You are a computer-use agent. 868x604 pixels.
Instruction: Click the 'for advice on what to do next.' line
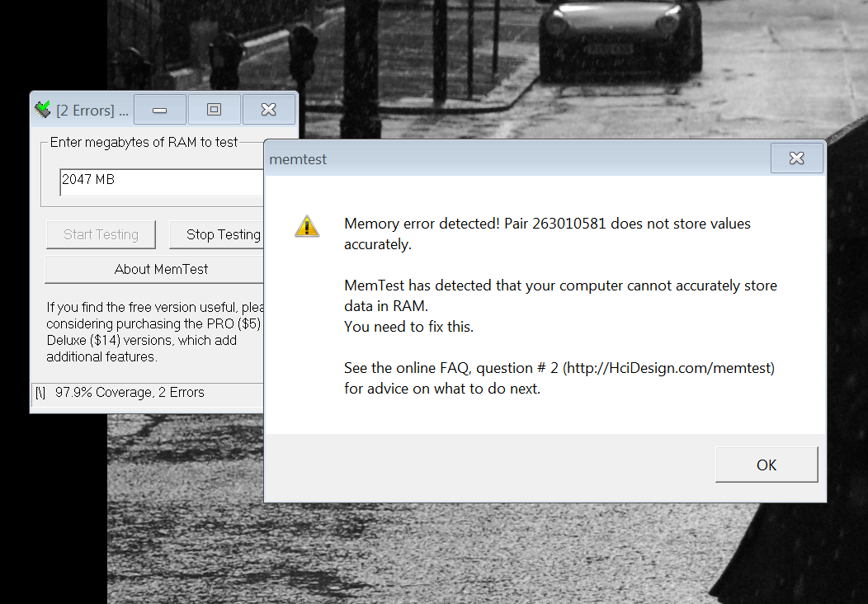pos(441,389)
